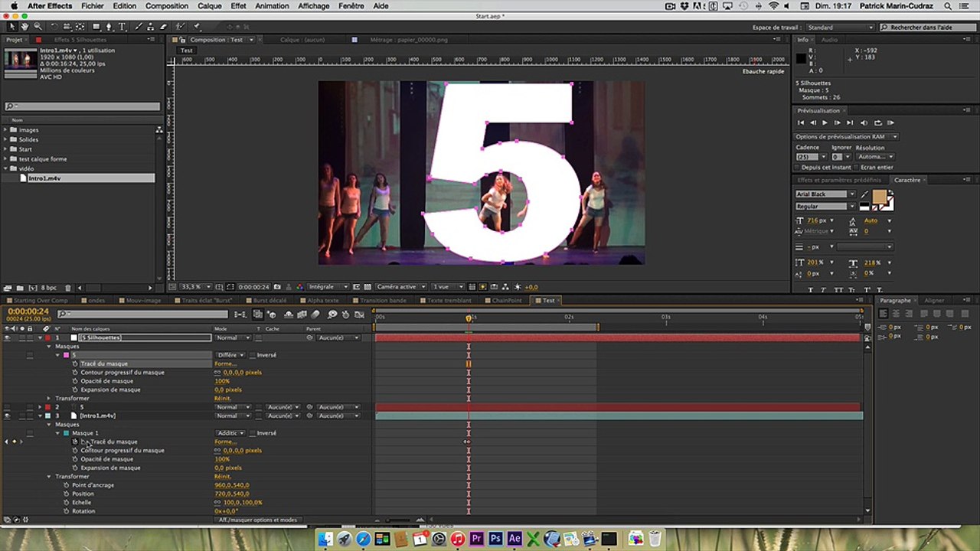Expand the Solides folder in project panel
980x551 pixels.
click(x=5, y=139)
